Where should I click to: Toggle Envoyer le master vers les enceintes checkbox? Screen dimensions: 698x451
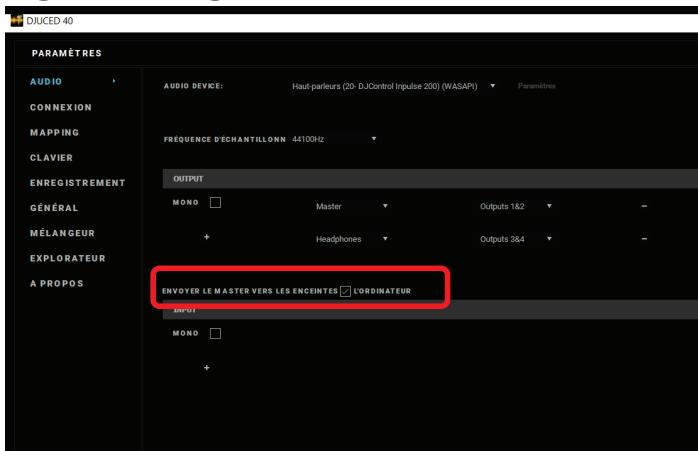(x=345, y=291)
